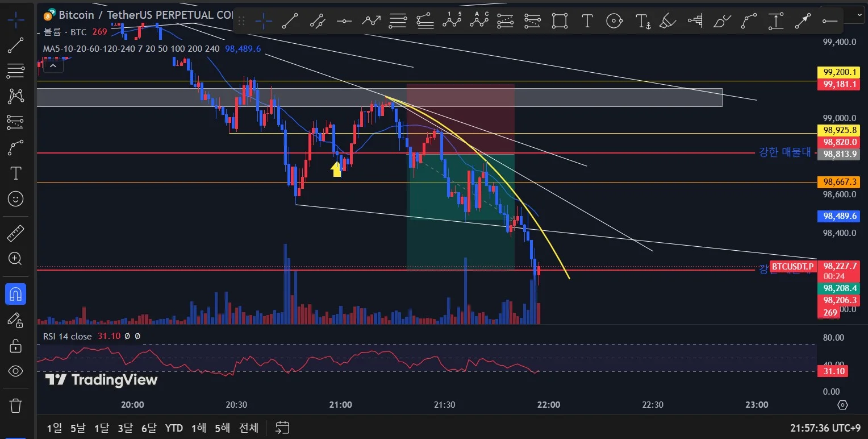Delete all drawings with the trash icon
This screenshot has height=439, width=868.
[x=16, y=406]
